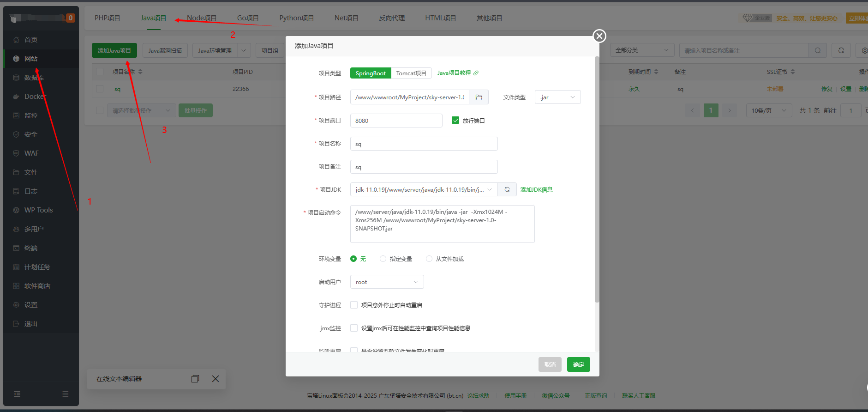Click the Docker sidebar icon
This screenshot has height=412, width=868.
tap(16, 97)
